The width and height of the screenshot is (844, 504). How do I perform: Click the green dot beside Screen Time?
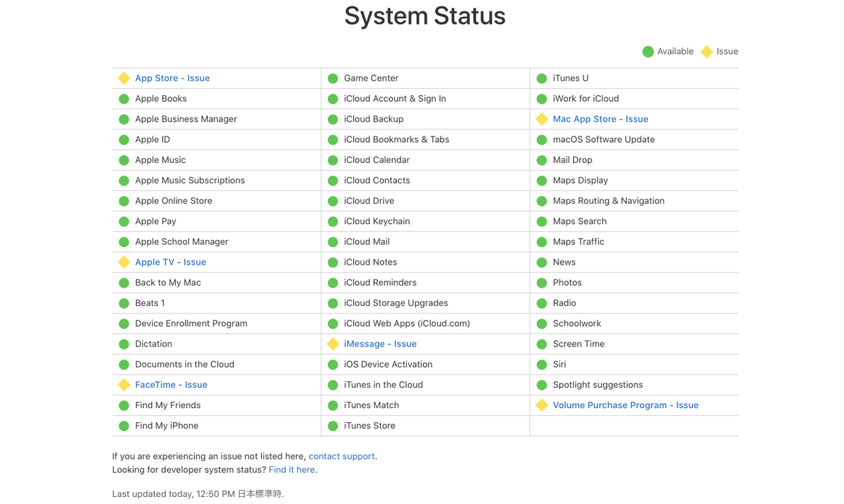541,344
